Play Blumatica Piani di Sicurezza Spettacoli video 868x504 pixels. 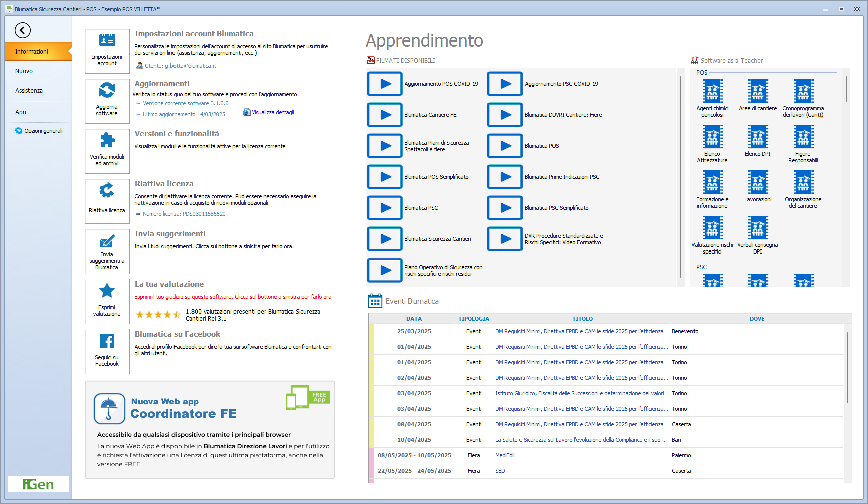[x=385, y=146]
